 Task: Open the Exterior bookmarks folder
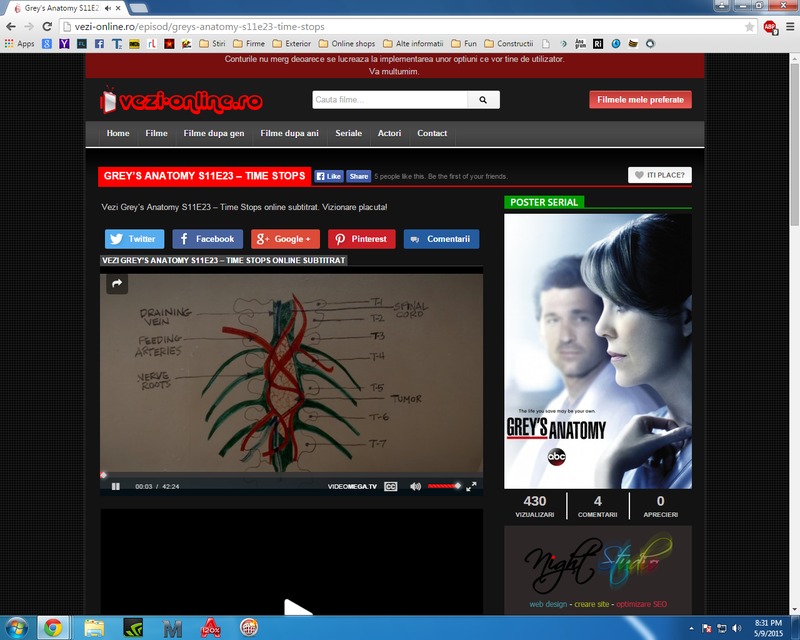click(291, 44)
